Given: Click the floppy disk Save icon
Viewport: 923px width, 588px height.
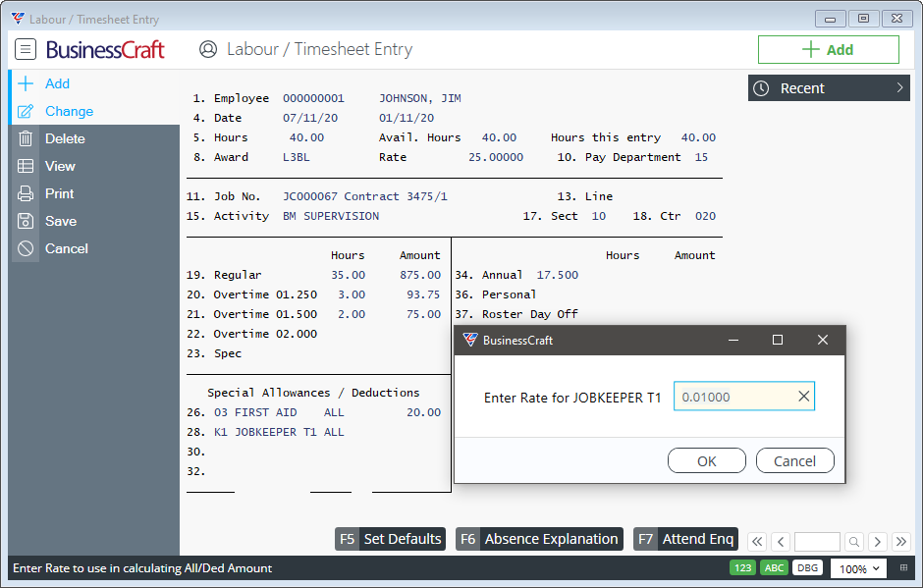Looking at the screenshot, I should 26,221.
